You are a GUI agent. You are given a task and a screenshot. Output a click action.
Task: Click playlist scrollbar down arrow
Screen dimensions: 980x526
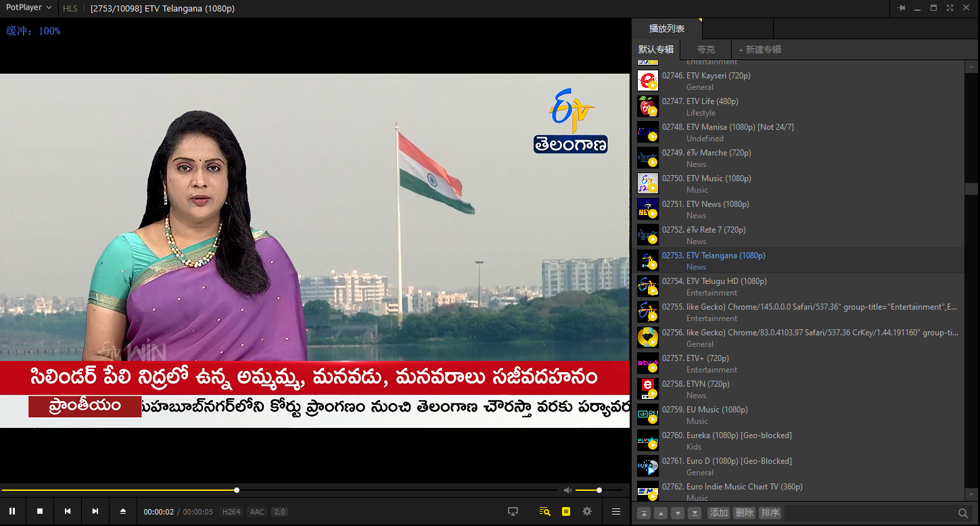972,496
